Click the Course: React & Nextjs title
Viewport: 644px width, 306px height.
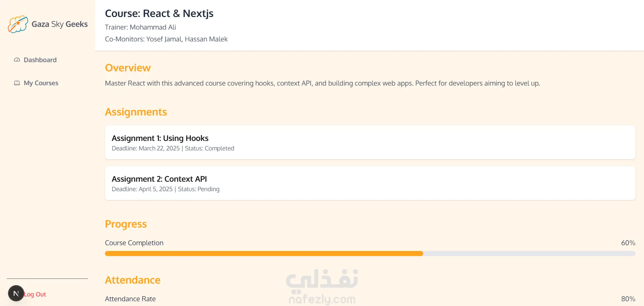159,13
